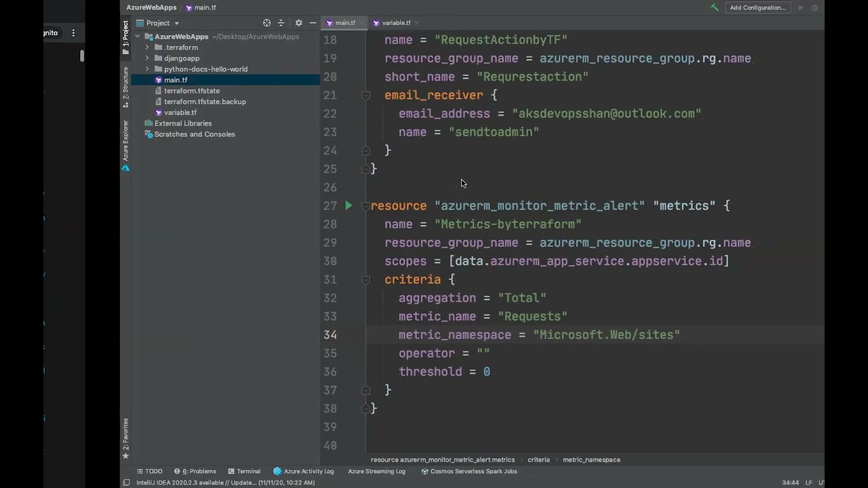Image resolution: width=868 pixels, height=488 pixels.
Task: Open the 6: Problems tool window
Action: pyautogui.click(x=195, y=471)
